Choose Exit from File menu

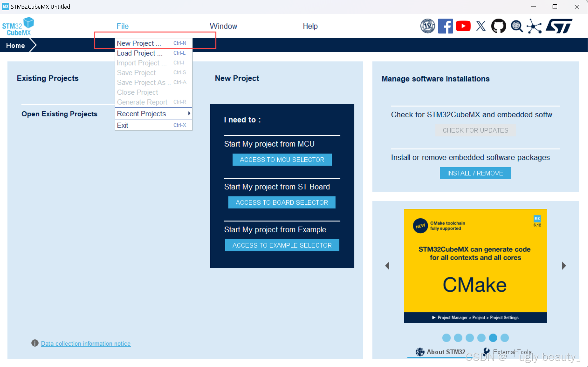point(153,125)
